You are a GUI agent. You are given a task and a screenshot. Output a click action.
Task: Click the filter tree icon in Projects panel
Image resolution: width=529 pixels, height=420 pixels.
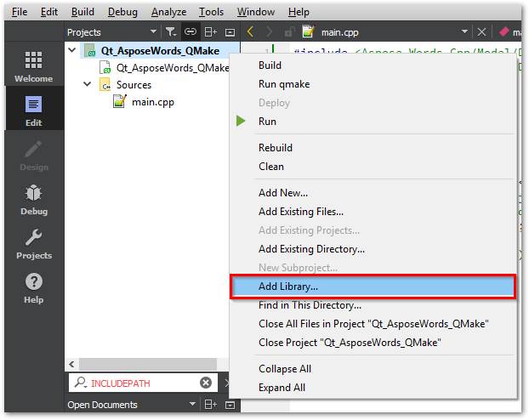pyautogui.click(x=171, y=32)
